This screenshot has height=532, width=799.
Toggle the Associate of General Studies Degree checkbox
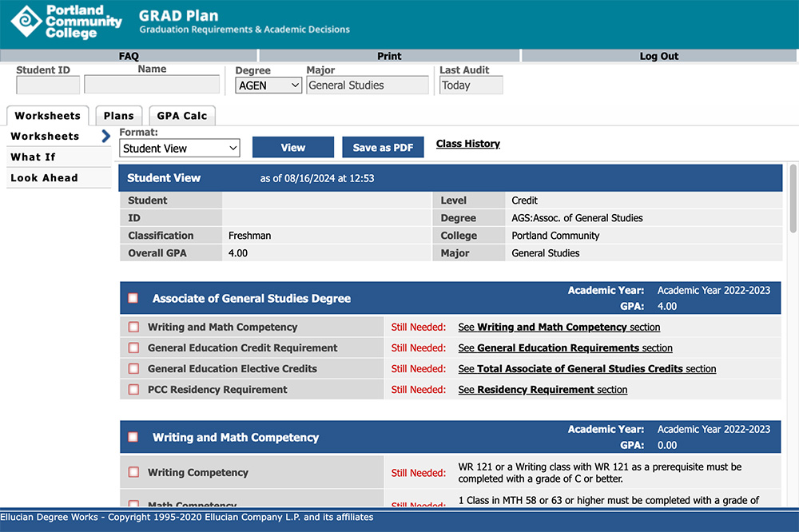(x=133, y=297)
